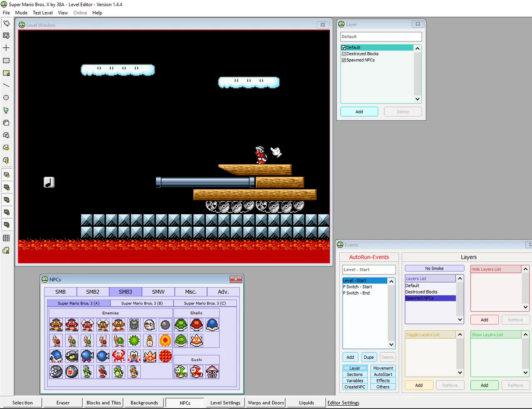Image resolution: width=532 pixels, height=409 pixels.
Task: Pick the Buzzy Beetle enemy icon
Action: [x=56, y=356]
